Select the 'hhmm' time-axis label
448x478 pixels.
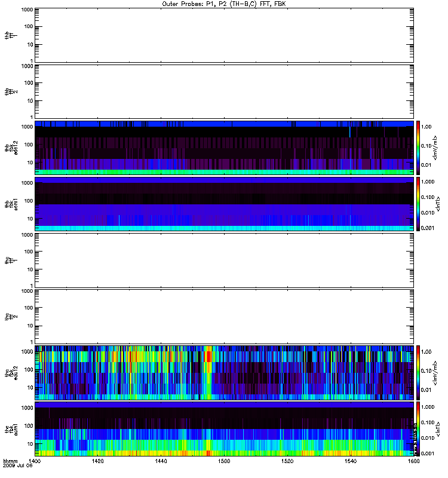[10, 461]
